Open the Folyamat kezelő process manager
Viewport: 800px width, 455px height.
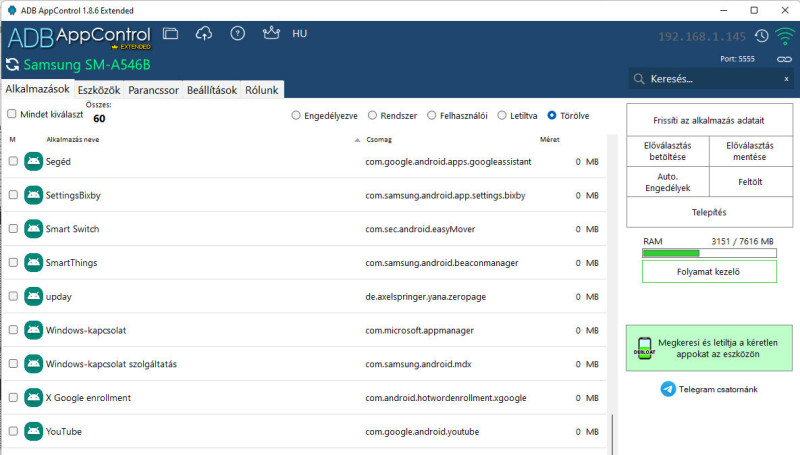[x=709, y=271]
